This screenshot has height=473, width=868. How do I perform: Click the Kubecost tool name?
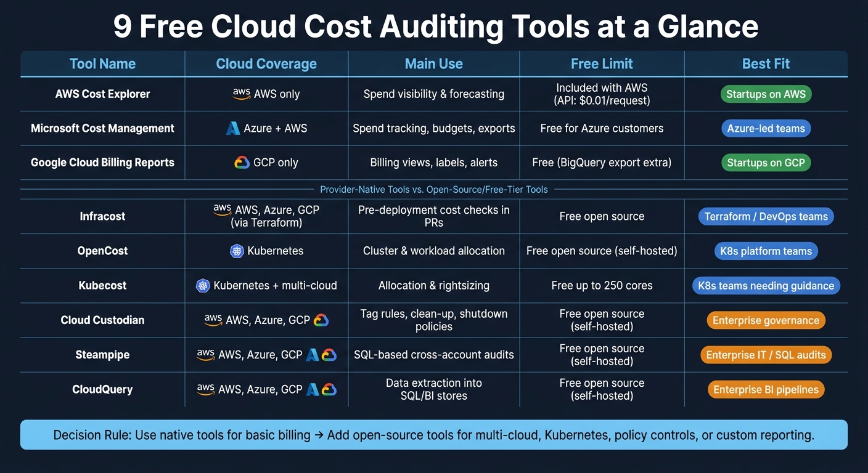point(102,285)
